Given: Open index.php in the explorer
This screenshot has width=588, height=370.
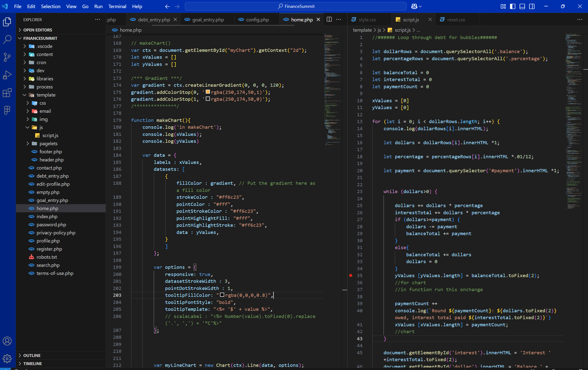Looking at the screenshot, I should click(x=47, y=216).
